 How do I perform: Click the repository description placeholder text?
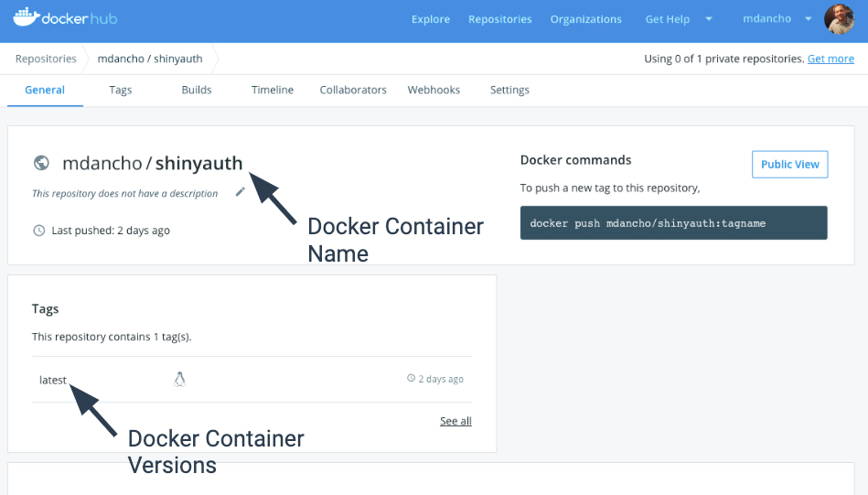(x=125, y=193)
